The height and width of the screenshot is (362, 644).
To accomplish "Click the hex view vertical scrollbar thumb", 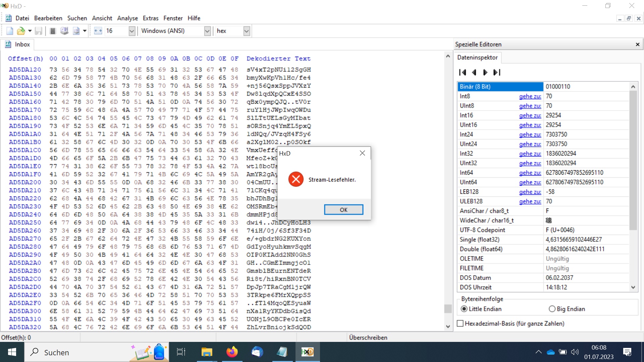I will coord(448,308).
